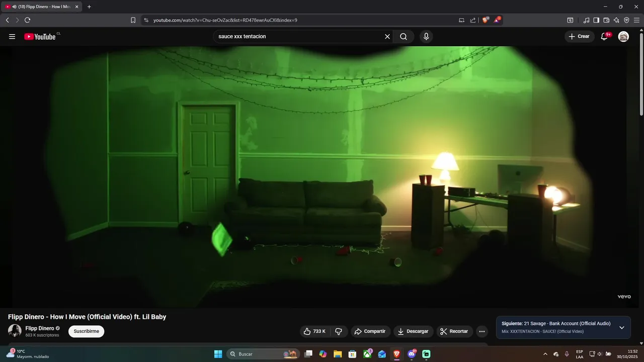Image resolution: width=644 pixels, height=362 pixels.
Task: Clip the video with Recortar
Action: point(454,331)
